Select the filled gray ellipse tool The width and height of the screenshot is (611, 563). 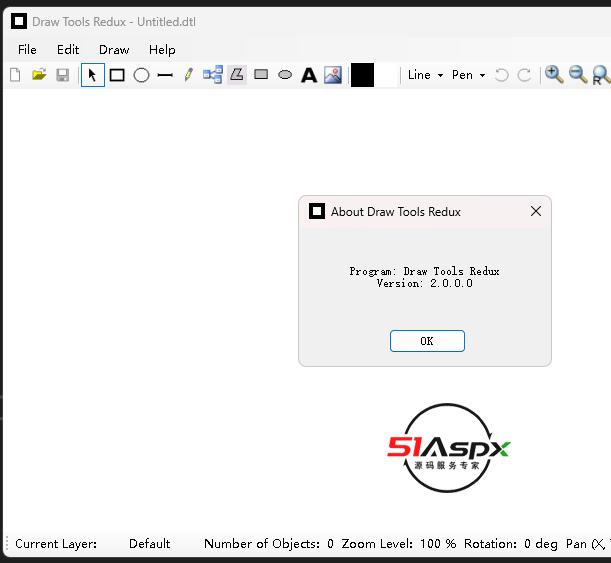point(285,74)
